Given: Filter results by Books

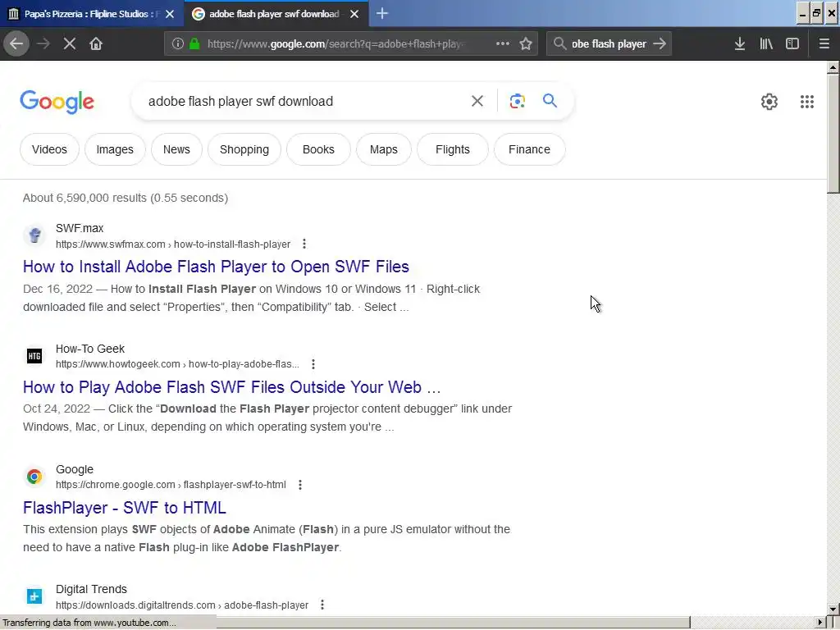Looking at the screenshot, I should point(318,149).
